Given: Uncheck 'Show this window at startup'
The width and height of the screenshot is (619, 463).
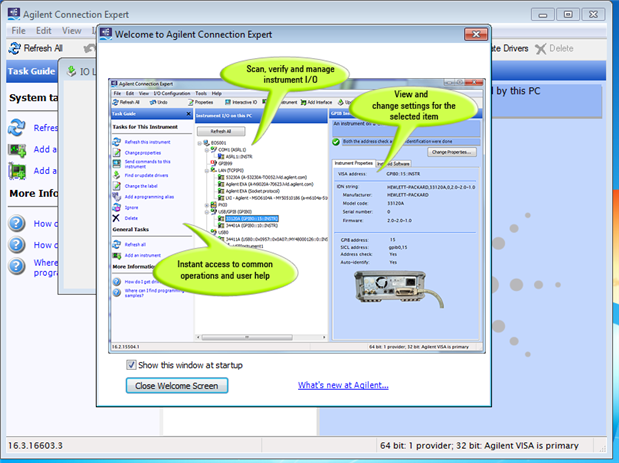Looking at the screenshot, I should (131, 365).
